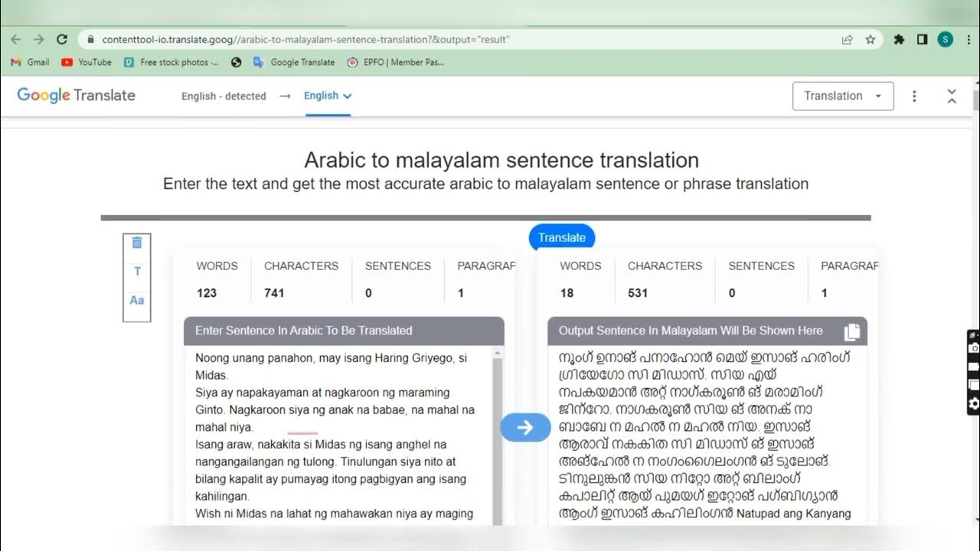Click the Aa change case icon
Image resolution: width=980 pixels, height=551 pixels.
[x=137, y=300]
